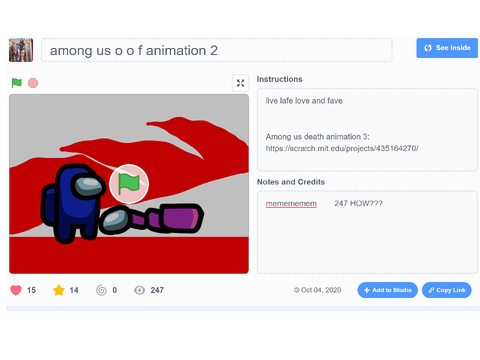Click the Add to Studio button
This screenshot has height=360, width=480.
click(x=388, y=290)
